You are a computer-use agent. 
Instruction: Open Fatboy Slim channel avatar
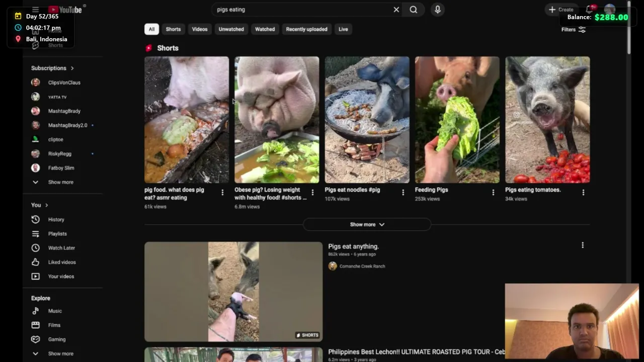coord(35,168)
